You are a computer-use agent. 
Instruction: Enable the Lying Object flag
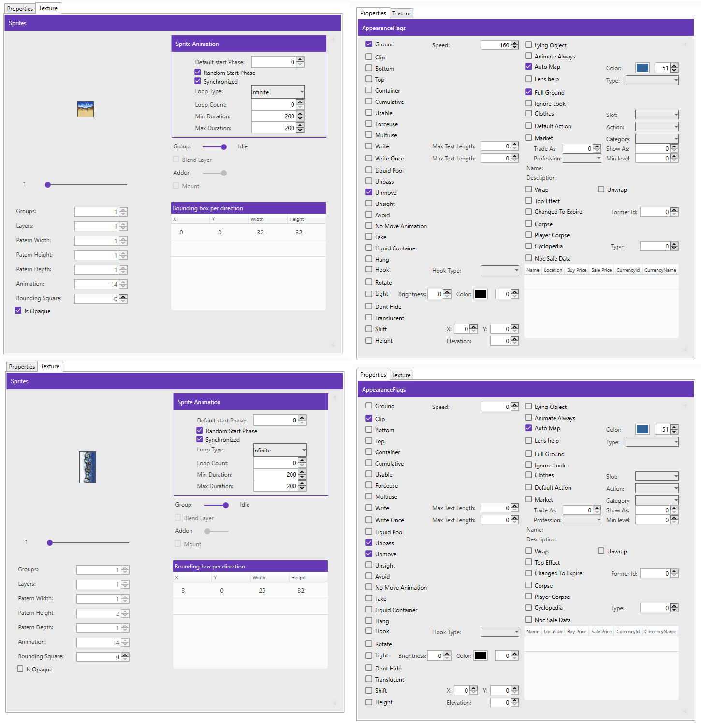tap(528, 44)
